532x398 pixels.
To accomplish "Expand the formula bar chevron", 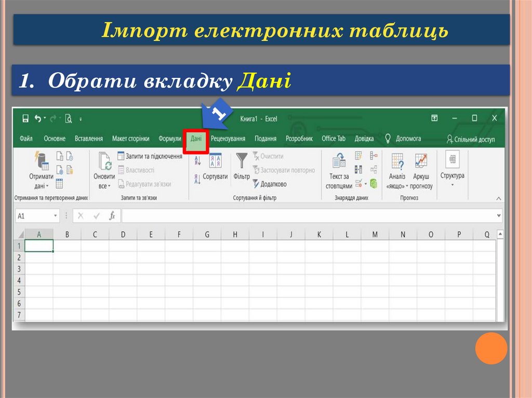I will click(x=499, y=216).
